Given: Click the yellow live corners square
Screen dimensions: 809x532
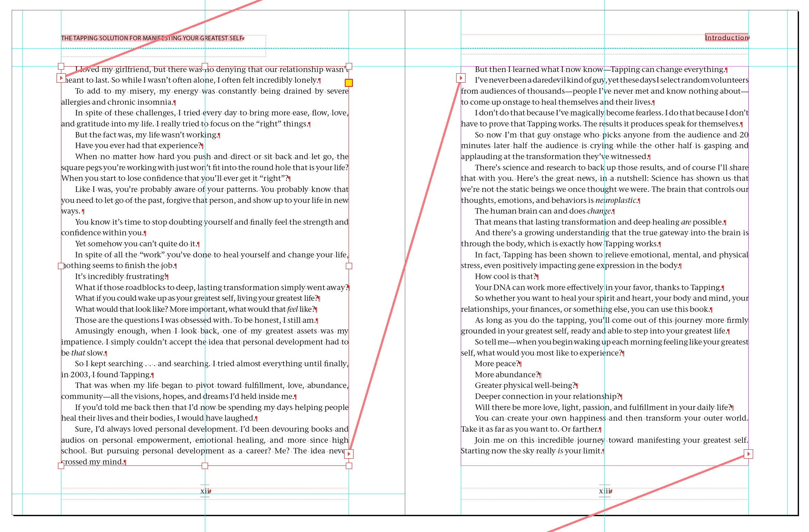Looking at the screenshot, I should [349, 83].
